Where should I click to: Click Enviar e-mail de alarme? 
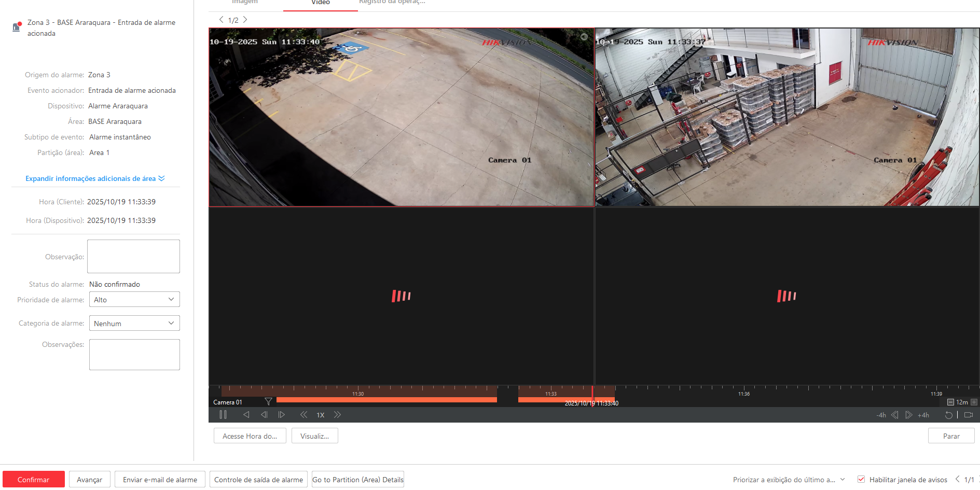tap(160, 480)
